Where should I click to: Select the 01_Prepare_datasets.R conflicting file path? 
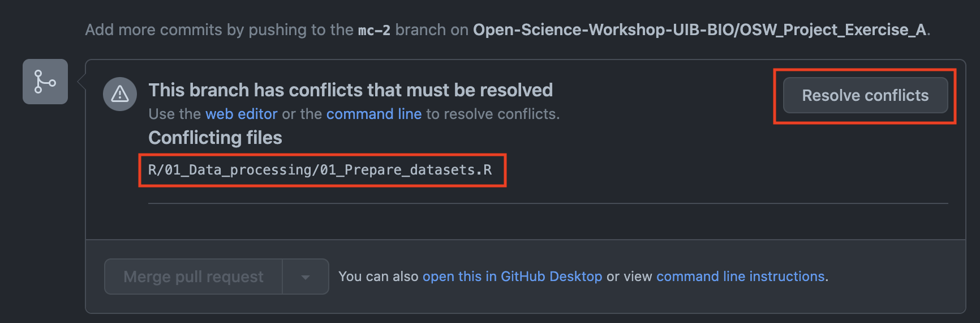[x=320, y=170]
